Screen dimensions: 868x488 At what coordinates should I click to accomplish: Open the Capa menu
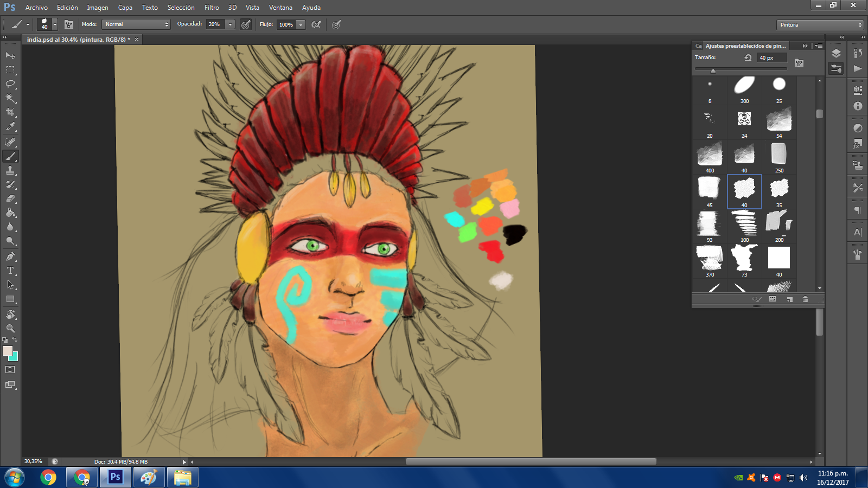(x=125, y=8)
